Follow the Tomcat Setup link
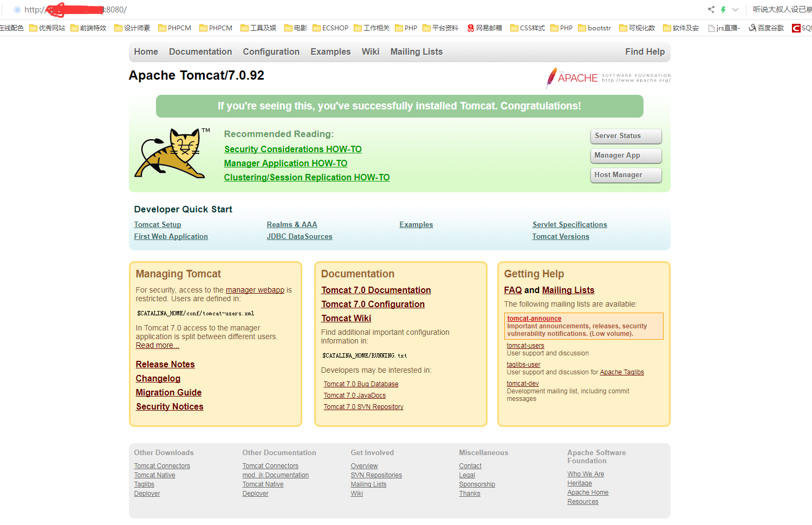Viewport: 812px width, 525px height. point(158,225)
